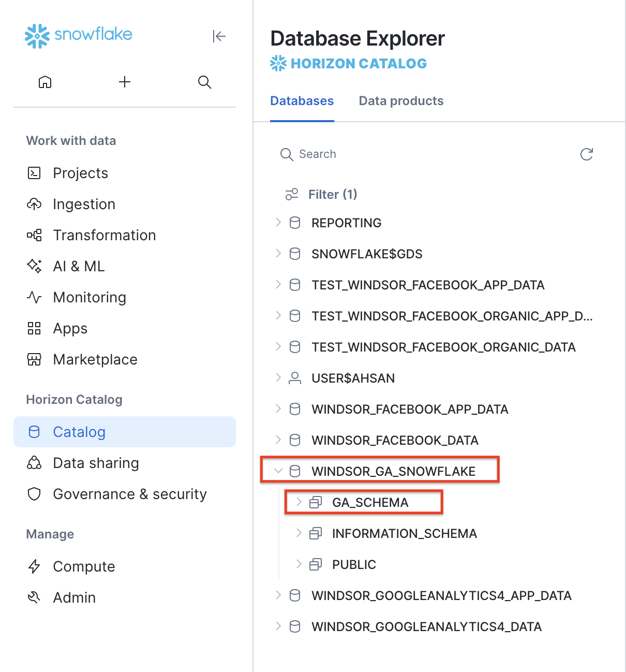Click the filter sliders icon
The height and width of the screenshot is (672, 626).
click(x=292, y=194)
